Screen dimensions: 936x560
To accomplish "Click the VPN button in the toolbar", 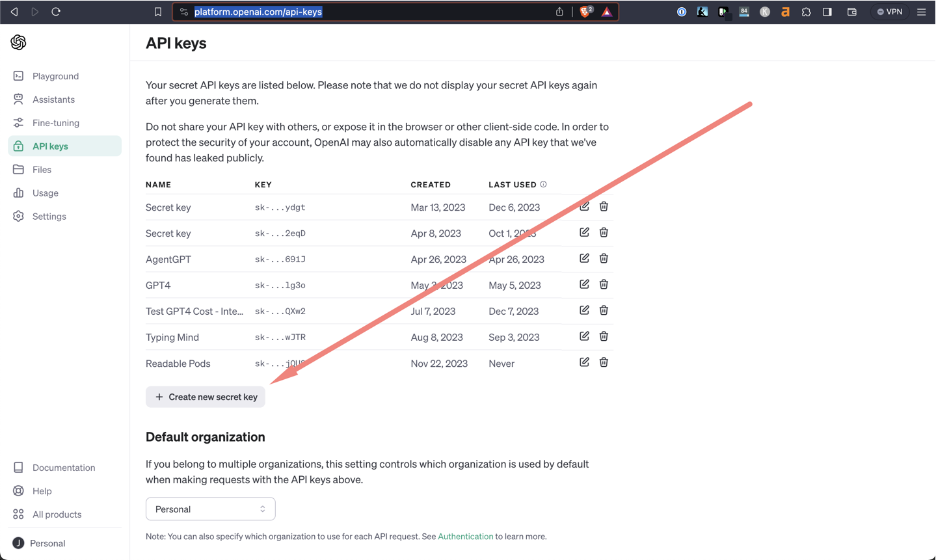I will 890,12.
